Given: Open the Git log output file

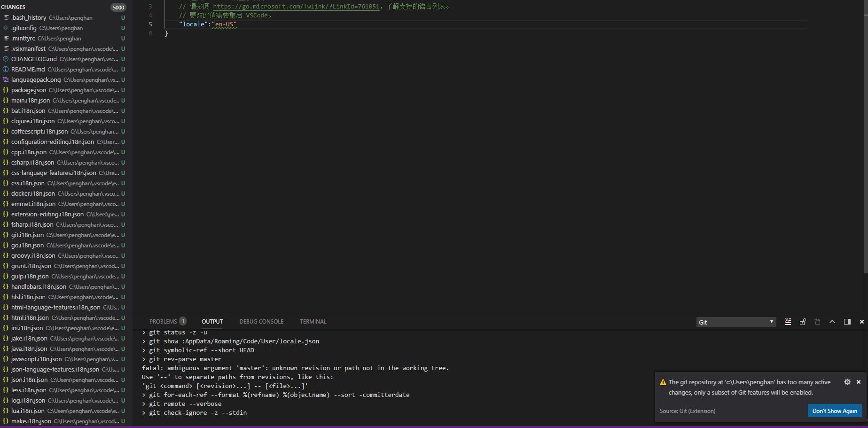Looking at the screenshot, I should 817,322.
